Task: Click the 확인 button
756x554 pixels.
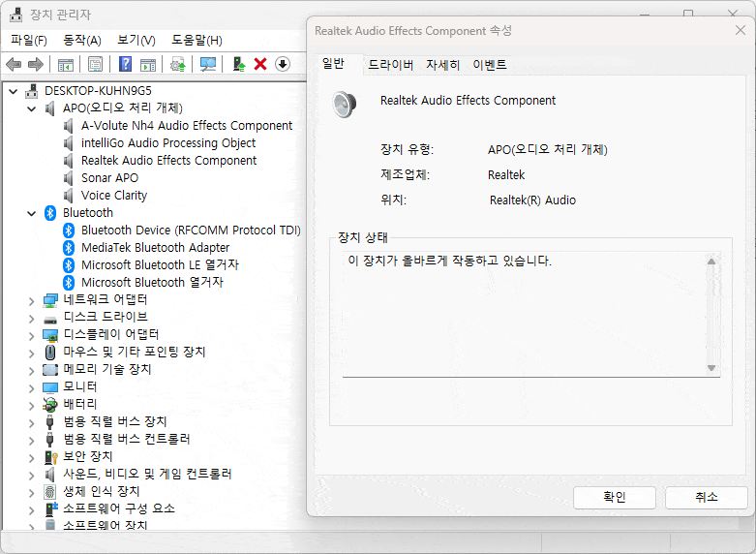Action: pyautogui.click(x=615, y=497)
